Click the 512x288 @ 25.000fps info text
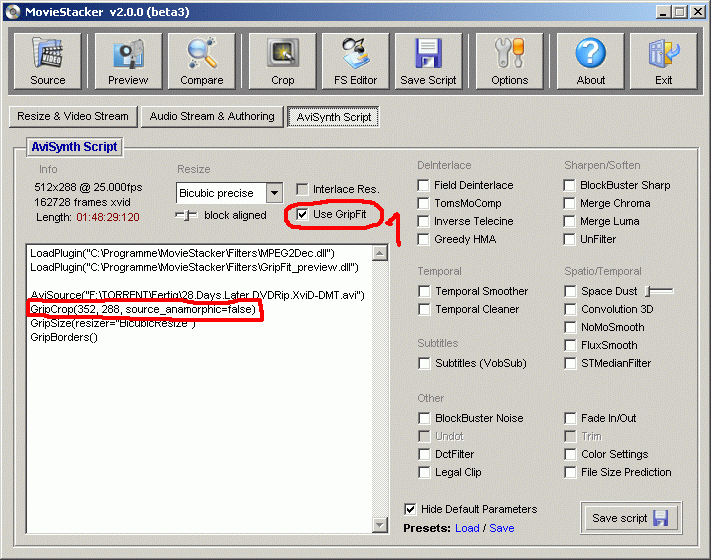The height and width of the screenshot is (560, 711). tap(88, 187)
